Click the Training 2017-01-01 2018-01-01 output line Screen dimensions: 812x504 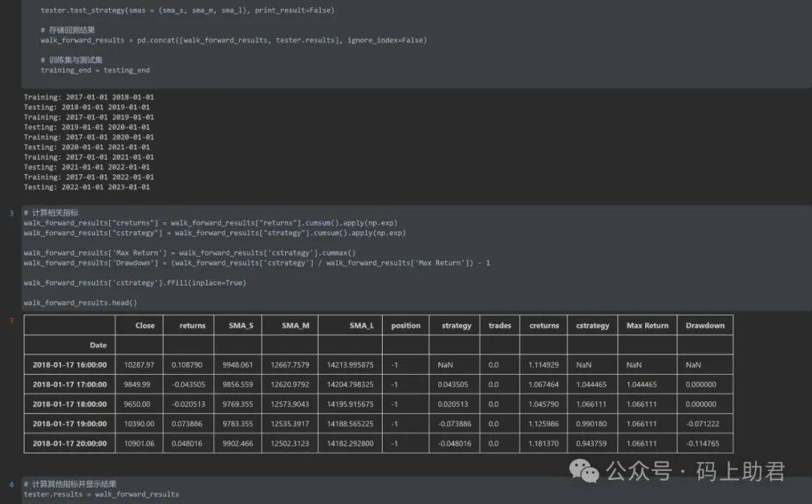pyautogui.click(x=89, y=98)
